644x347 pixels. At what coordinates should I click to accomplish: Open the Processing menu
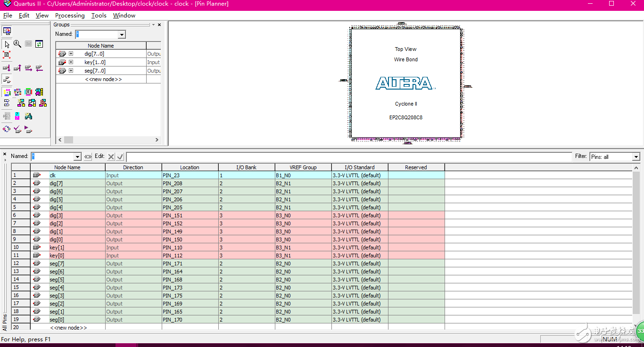(x=70, y=16)
